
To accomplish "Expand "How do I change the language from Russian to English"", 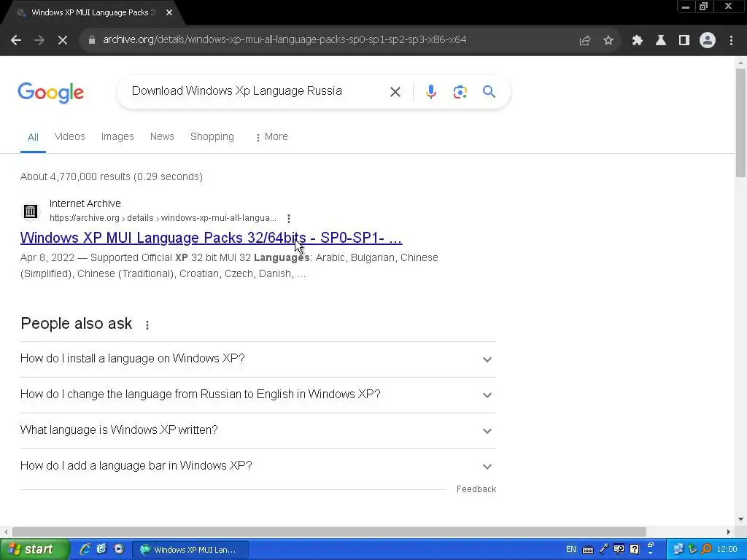I will pyautogui.click(x=258, y=394).
